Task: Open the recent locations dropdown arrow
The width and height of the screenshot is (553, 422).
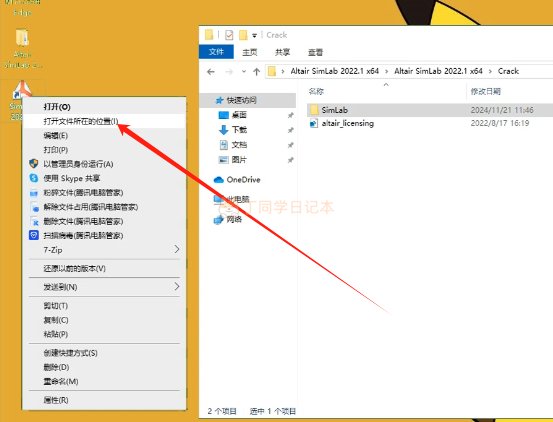Action: point(244,72)
